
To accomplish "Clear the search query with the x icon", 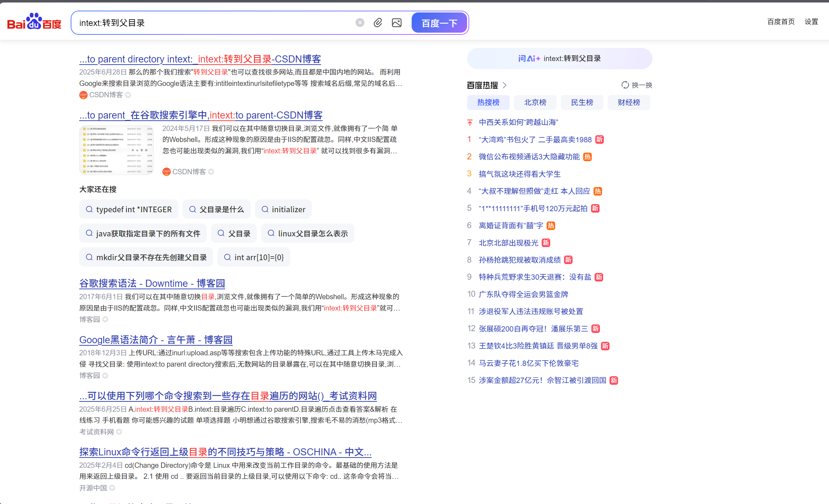I will [x=360, y=22].
